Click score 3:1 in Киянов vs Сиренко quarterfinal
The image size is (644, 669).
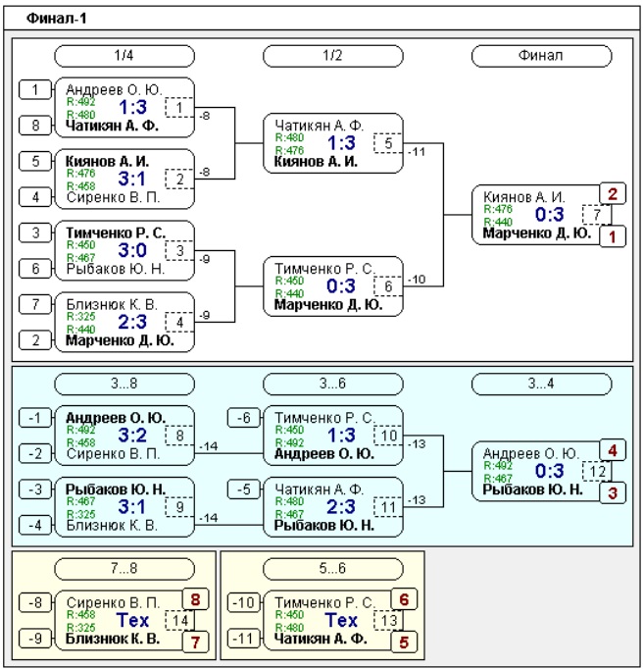tap(132, 179)
